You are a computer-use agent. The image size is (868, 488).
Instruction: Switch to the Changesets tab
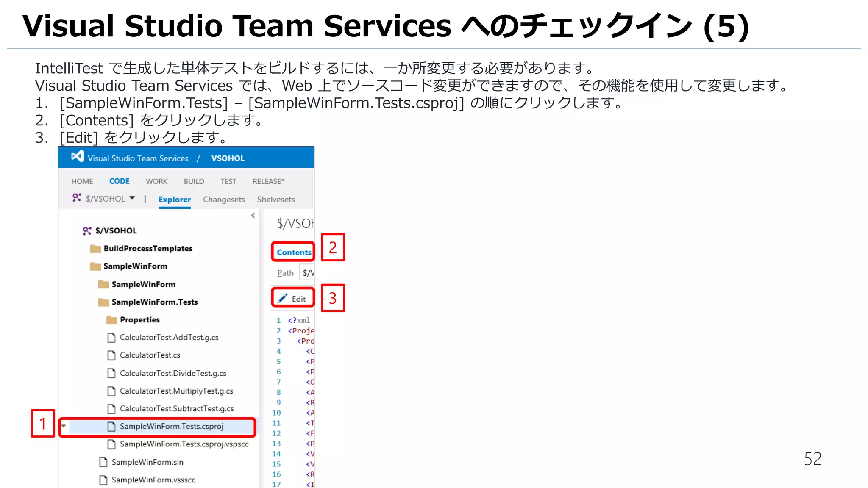(224, 200)
